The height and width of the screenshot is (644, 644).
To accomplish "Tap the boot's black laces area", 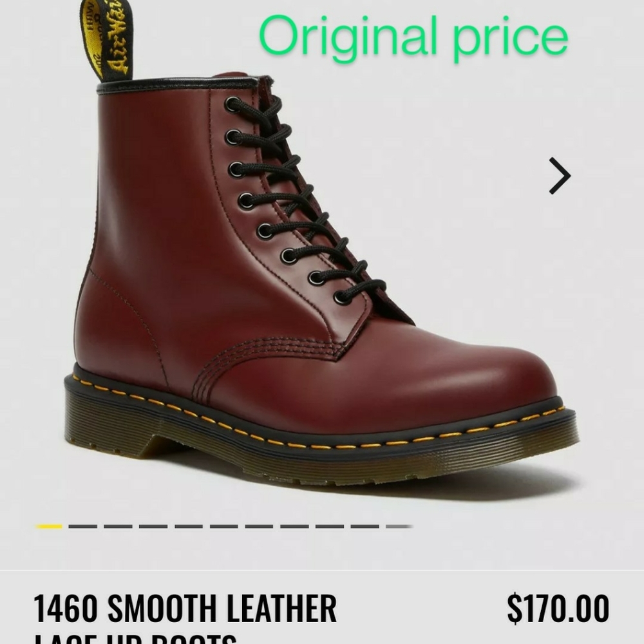I will pyautogui.click(x=304, y=197).
